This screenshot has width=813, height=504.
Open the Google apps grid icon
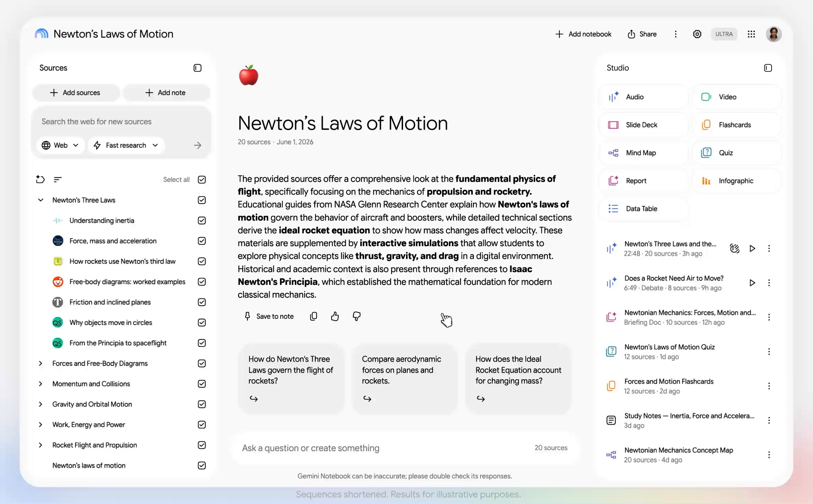(751, 34)
